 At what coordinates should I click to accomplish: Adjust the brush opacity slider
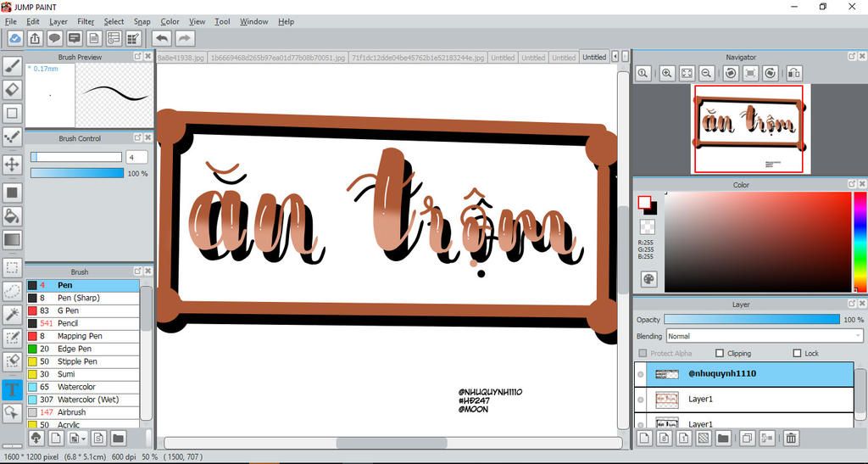point(77,173)
